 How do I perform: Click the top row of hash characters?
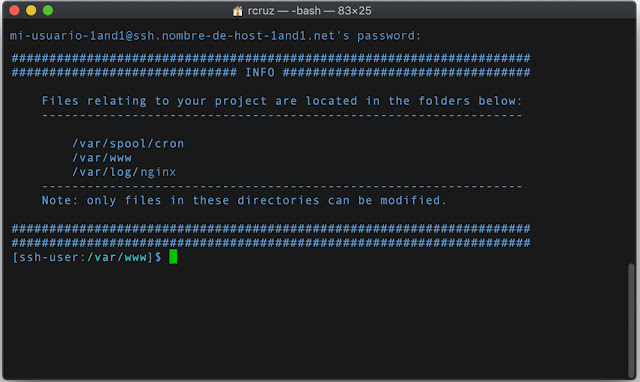[x=271, y=58]
